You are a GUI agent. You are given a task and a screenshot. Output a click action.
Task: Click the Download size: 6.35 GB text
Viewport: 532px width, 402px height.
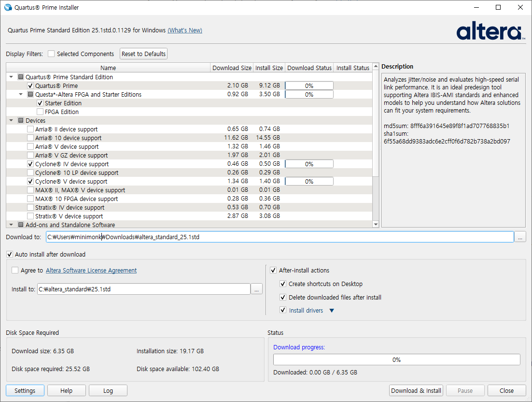[x=43, y=351]
